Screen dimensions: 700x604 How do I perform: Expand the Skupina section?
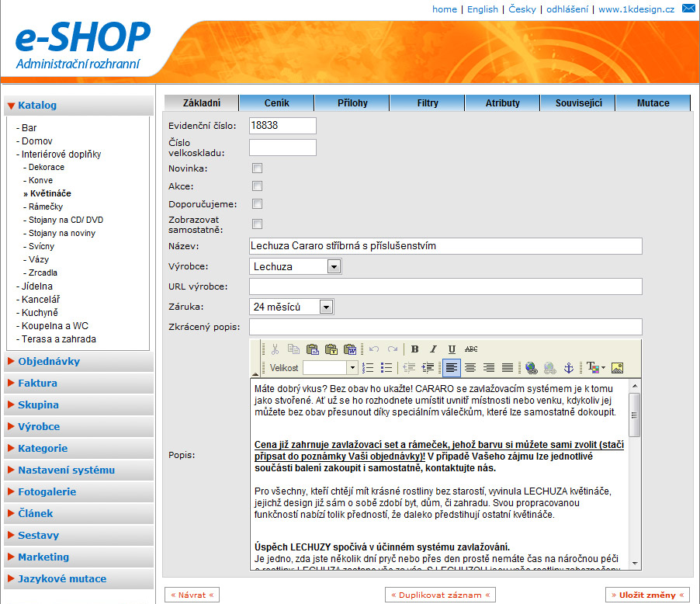78,405
